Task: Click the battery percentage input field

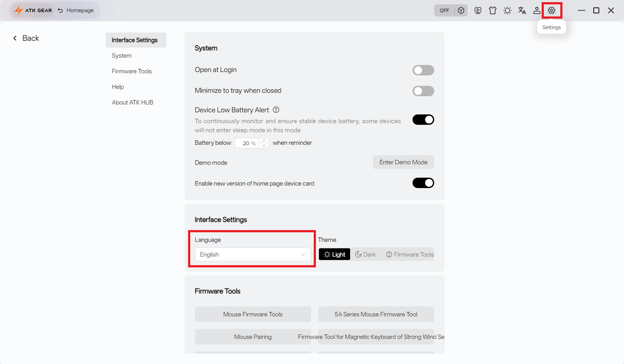Action: 247,143
